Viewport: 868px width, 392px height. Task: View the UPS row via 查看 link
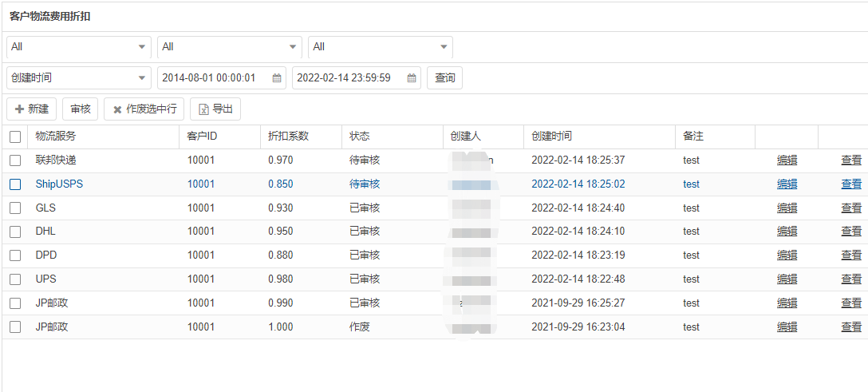pos(851,279)
